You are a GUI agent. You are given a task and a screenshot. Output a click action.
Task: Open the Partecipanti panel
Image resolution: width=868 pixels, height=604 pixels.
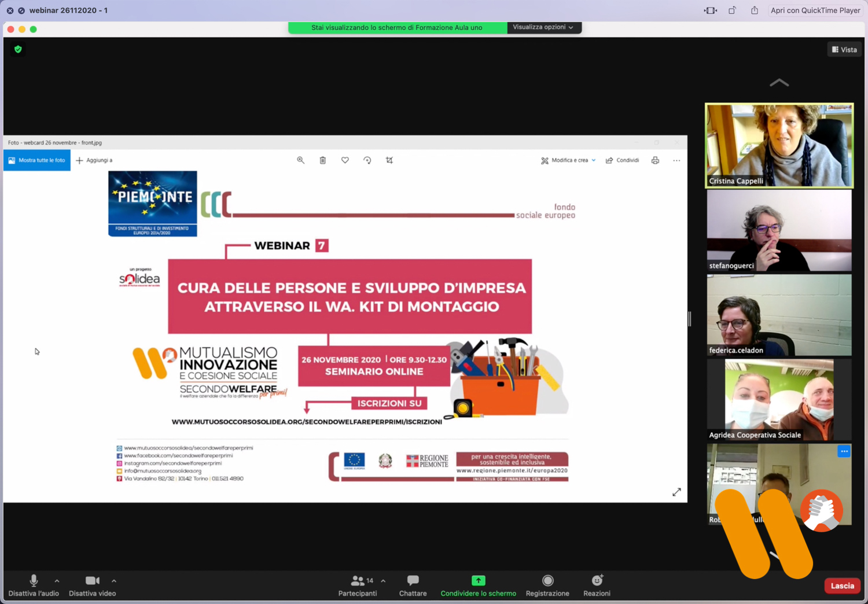click(x=358, y=585)
